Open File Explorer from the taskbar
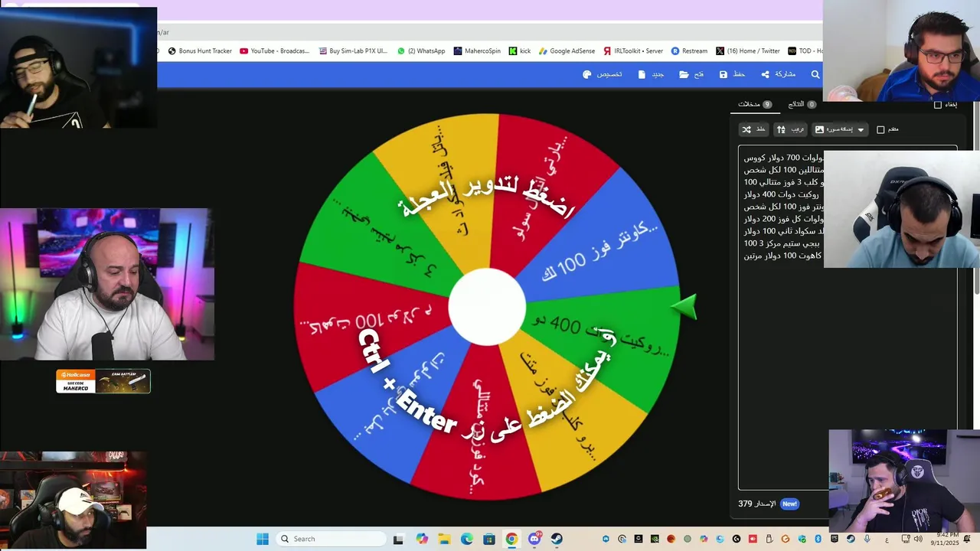This screenshot has width=980, height=551. click(x=445, y=539)
